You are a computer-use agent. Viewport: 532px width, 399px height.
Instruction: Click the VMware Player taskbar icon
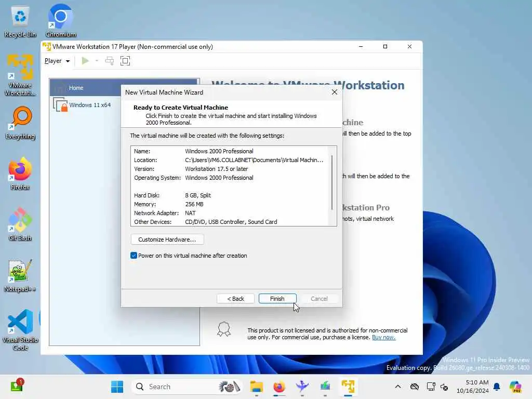coord(348,387)
